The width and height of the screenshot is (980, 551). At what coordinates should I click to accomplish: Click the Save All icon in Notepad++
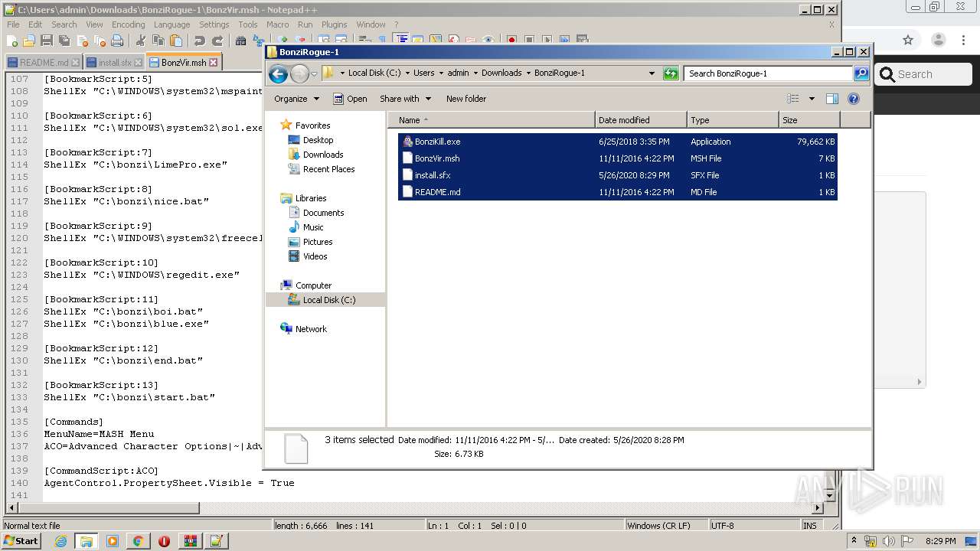(64, 41)
